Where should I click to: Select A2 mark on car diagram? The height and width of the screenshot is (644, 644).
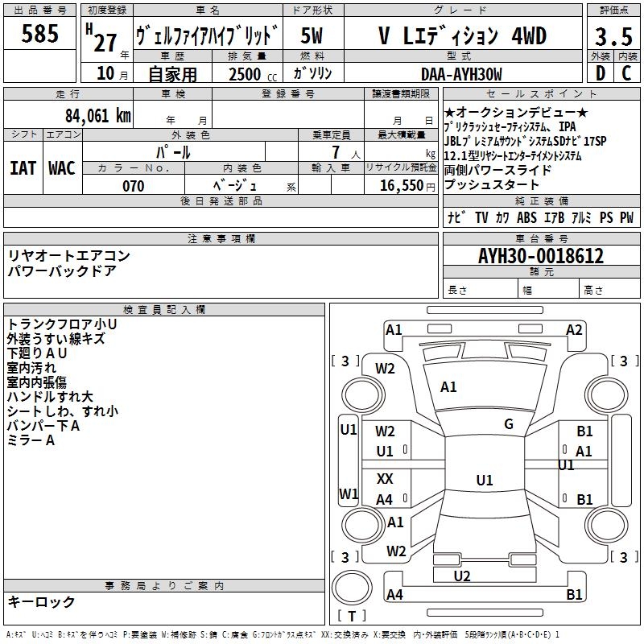pyautogui.click(x=574, y=330)
